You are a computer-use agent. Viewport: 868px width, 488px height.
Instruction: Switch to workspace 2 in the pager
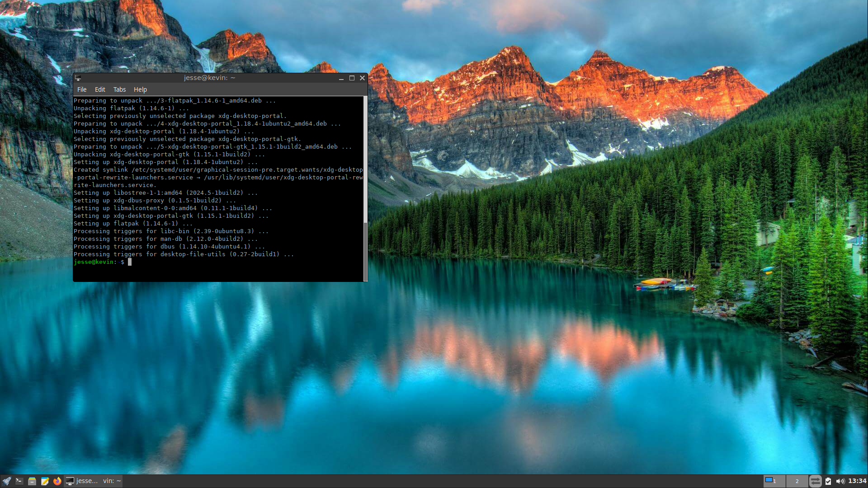797,481
